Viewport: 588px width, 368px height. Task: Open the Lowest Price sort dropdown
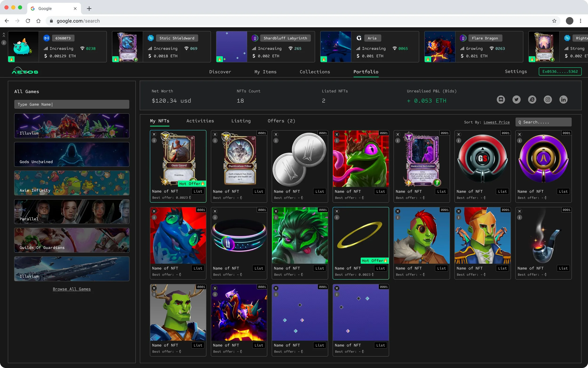496,122
